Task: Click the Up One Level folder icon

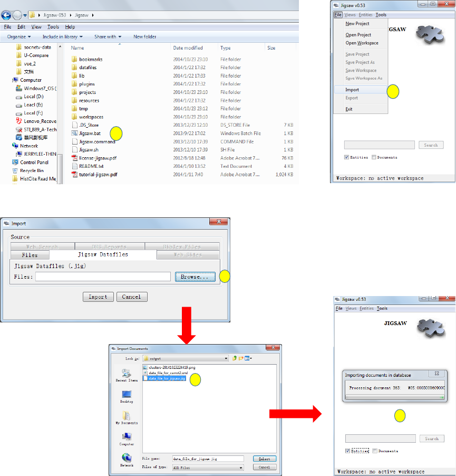Action: pos(235,358)
